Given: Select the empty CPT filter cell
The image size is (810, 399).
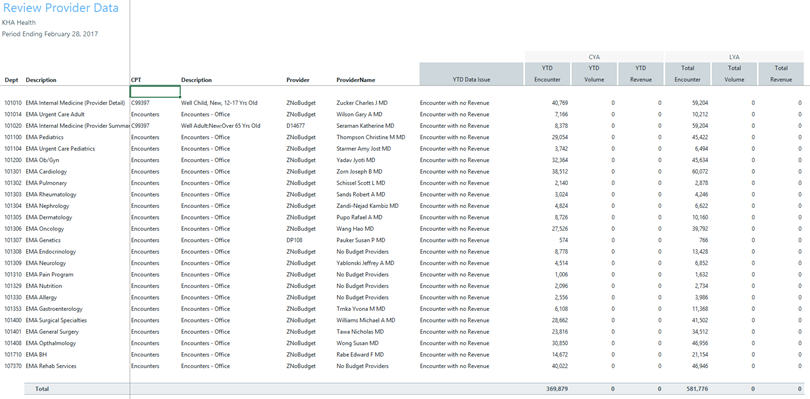Looking at the screenshot, I should pyautogui.click(x=155, y=91).
